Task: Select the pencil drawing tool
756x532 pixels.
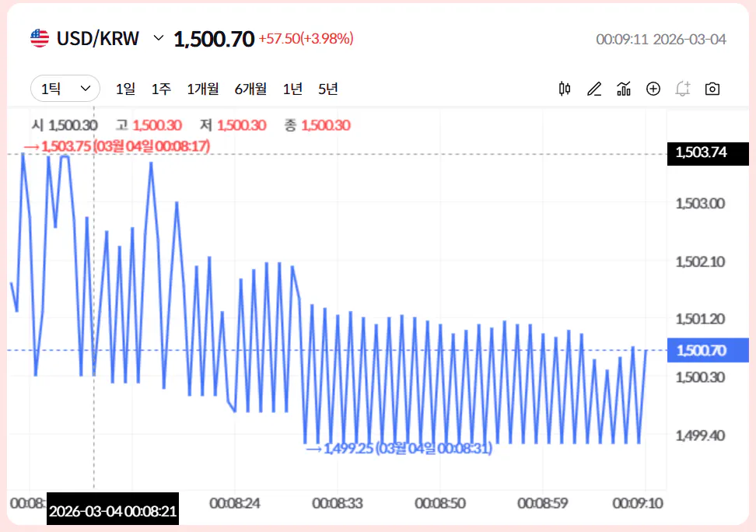Action: click(594, 89)
